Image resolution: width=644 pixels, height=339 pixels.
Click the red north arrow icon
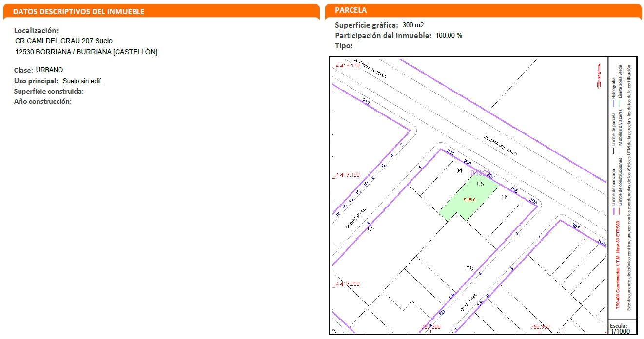[x=598, y=76]
